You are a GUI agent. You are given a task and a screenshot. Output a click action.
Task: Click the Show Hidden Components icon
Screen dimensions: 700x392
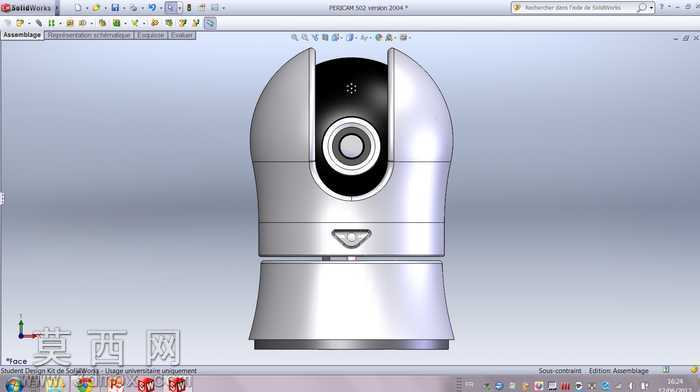coord(102,23)
